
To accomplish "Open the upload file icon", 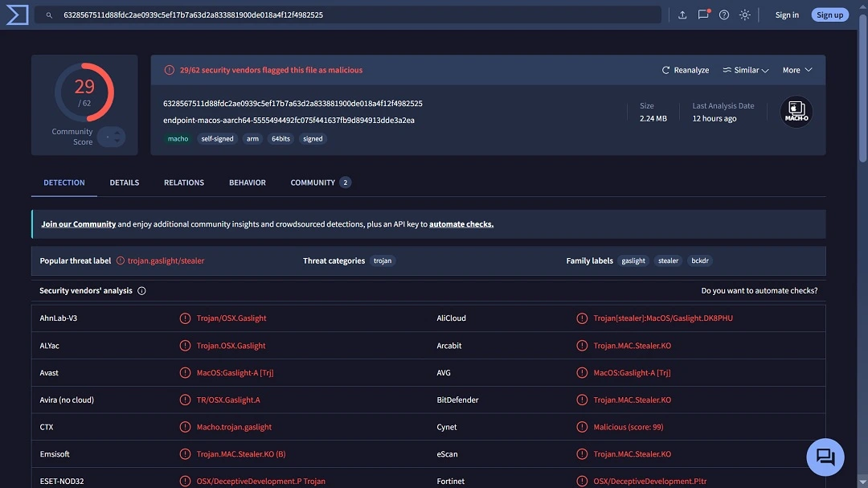I will click(x=682, y=15).
